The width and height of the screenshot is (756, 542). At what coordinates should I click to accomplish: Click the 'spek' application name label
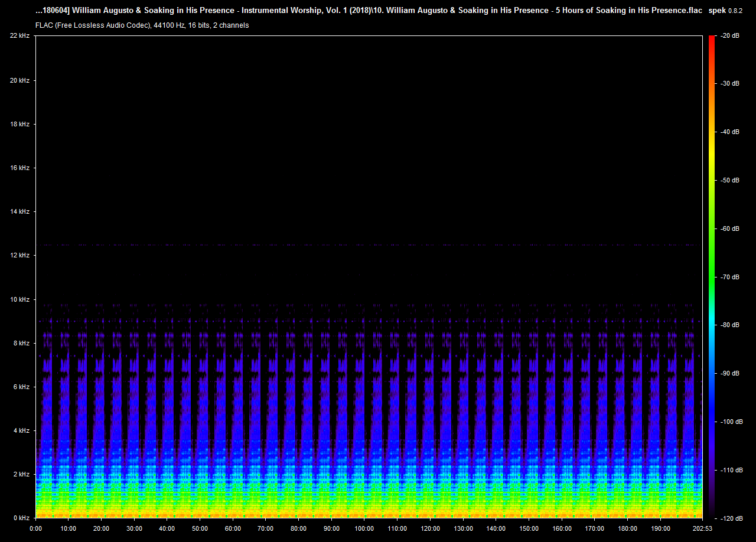(716, 11)
